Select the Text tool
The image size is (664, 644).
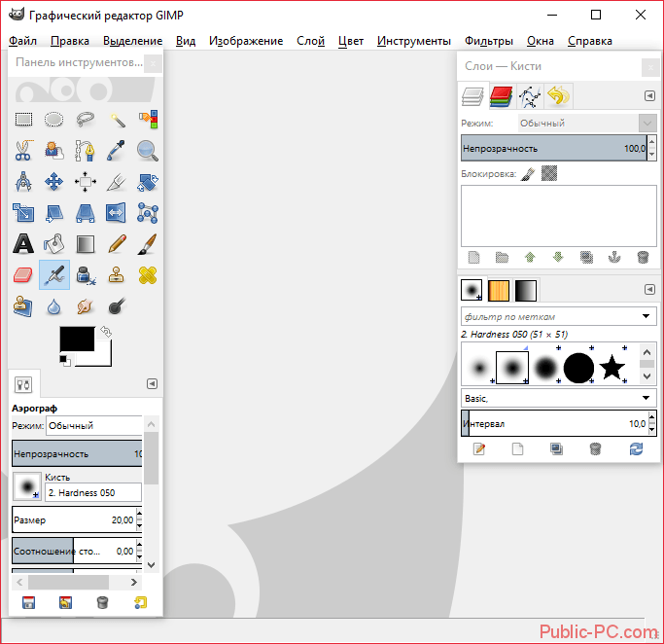point(23,244)
